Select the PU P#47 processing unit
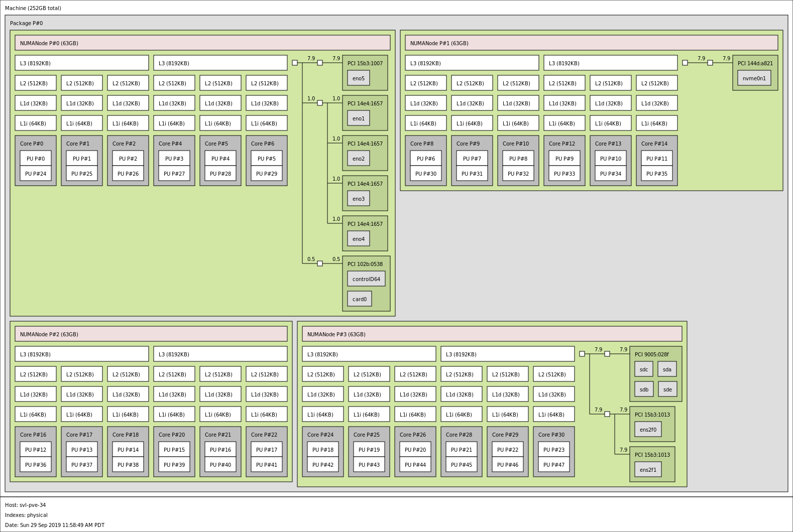Screen dimensions: 793x532 [x=554, y=464]
